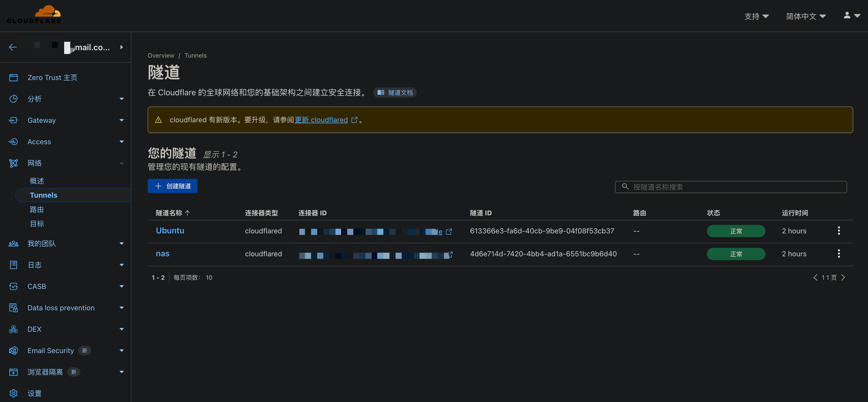Select the 目标 submenu item
The height and width of the screenshot is (402, 868).
coord(37,224)
